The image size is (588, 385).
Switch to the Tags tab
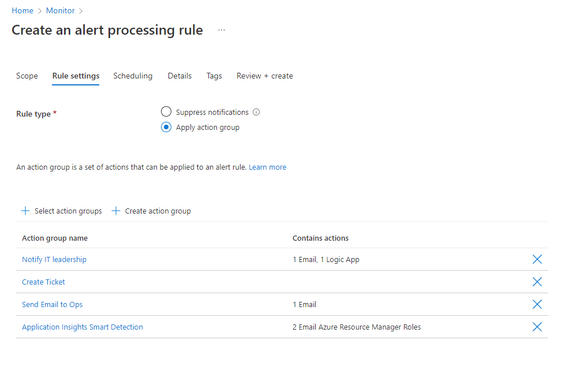pos(214,76)
